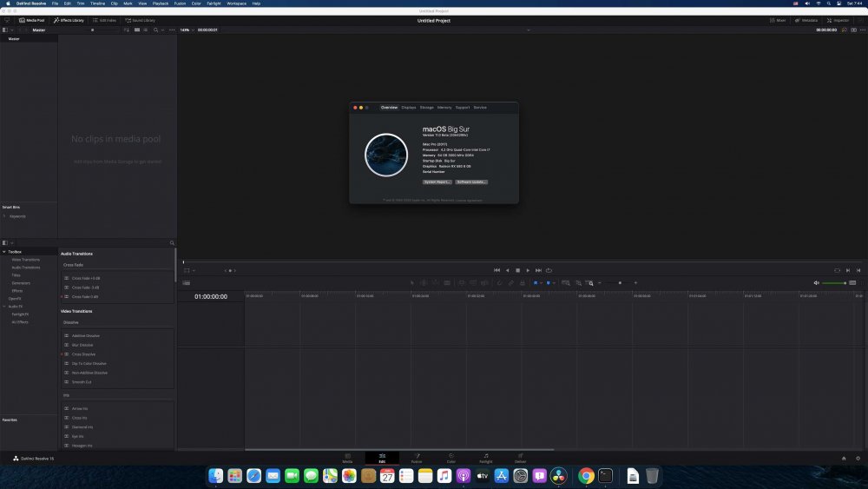
Task: Open the Fairlight menu
Action: (214, 3)
